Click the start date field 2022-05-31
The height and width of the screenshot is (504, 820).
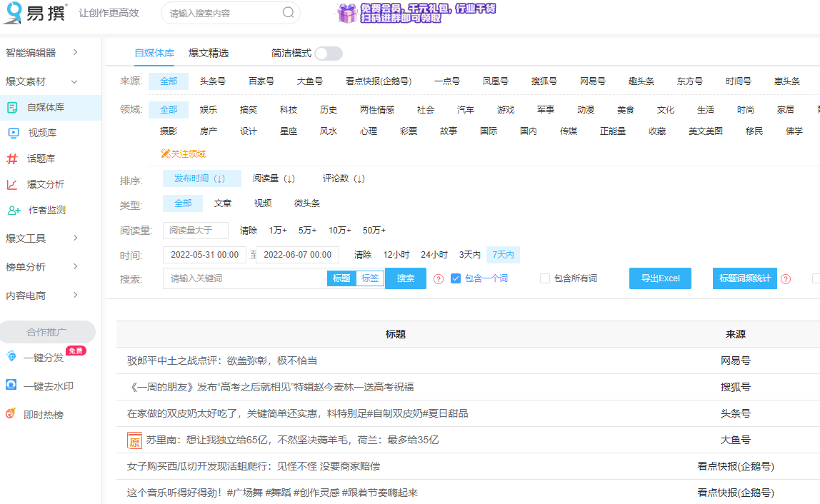click(x=204, y=255)
